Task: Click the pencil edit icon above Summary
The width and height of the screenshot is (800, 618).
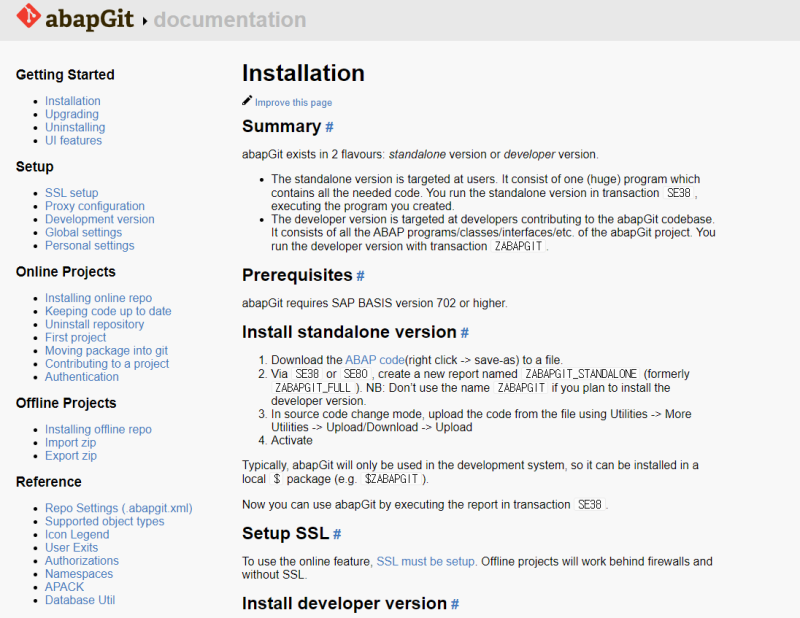Action: point(245,100)
